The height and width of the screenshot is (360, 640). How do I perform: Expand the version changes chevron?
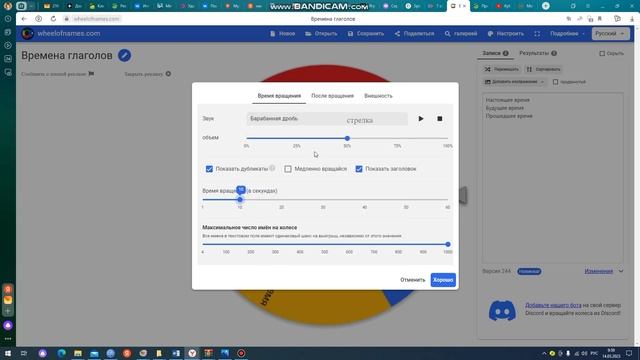(621, 271)
